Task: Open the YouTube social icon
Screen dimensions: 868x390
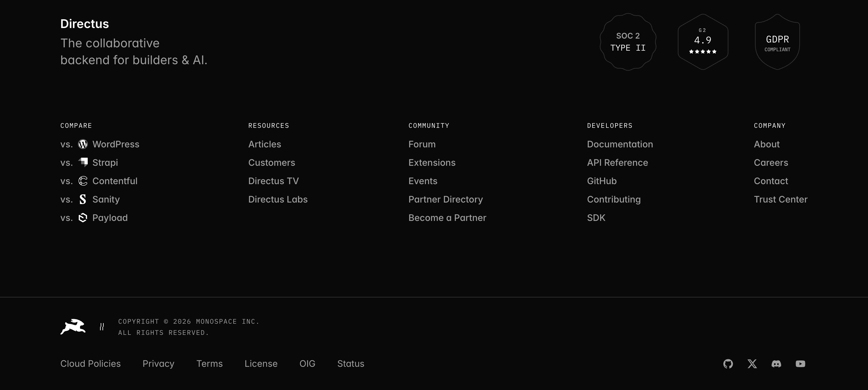Action: pos(800,364)
